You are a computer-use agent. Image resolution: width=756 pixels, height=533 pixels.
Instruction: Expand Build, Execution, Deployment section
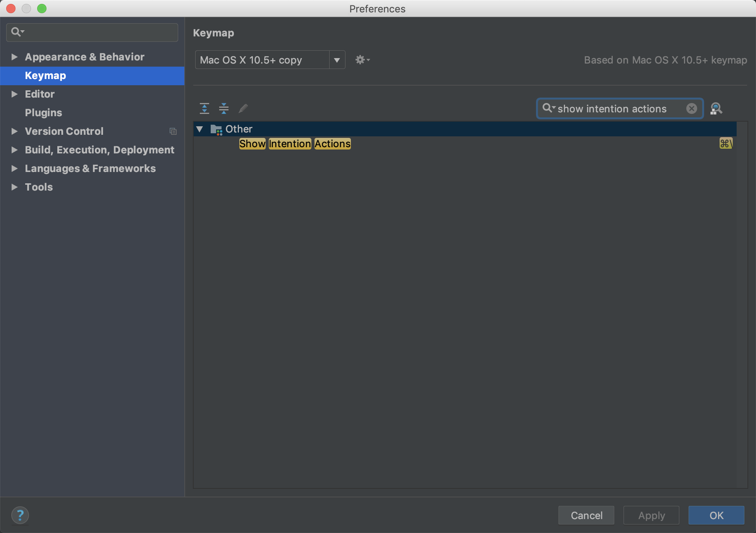coord(14,150)
